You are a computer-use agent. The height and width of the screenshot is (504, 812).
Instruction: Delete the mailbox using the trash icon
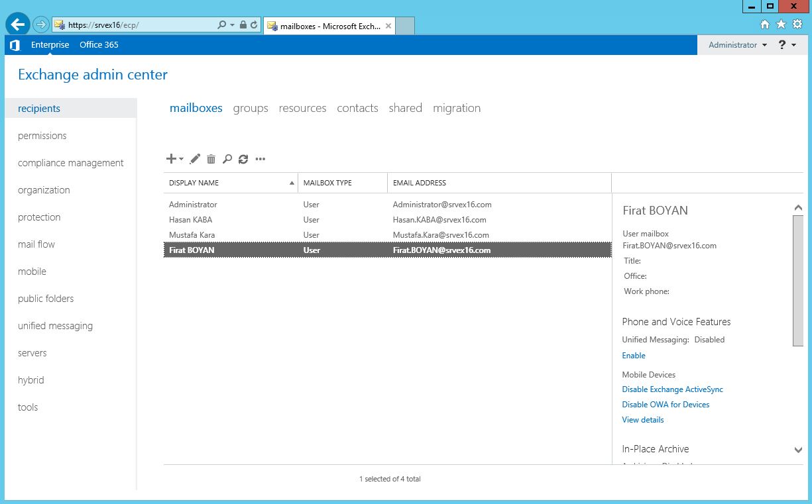click(211, 159)
